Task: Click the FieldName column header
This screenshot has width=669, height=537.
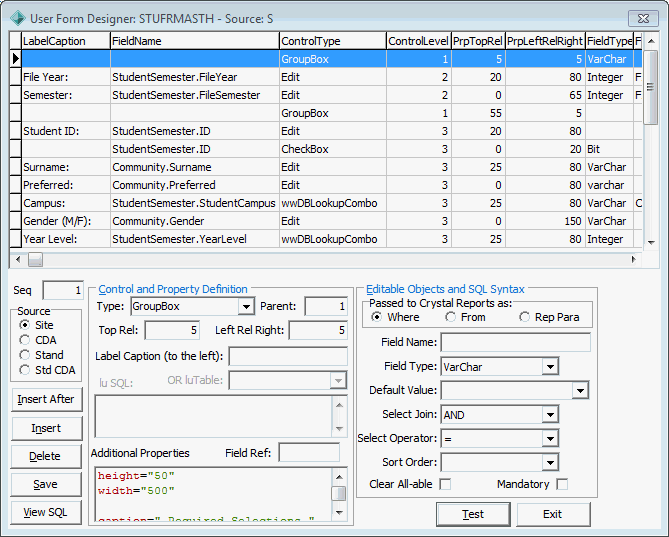Action: pos(195,41)
